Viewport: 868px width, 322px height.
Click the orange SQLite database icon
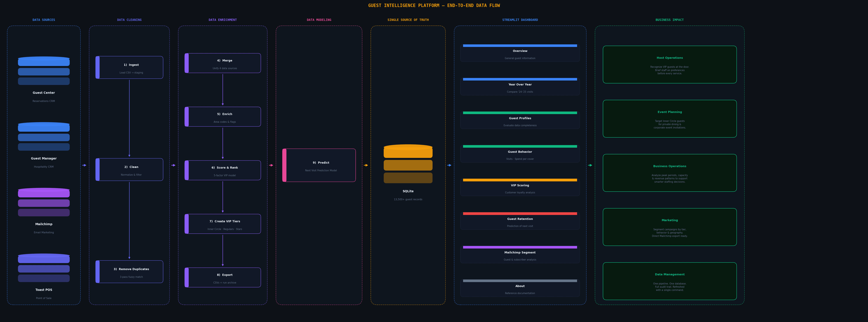(408, 164)
